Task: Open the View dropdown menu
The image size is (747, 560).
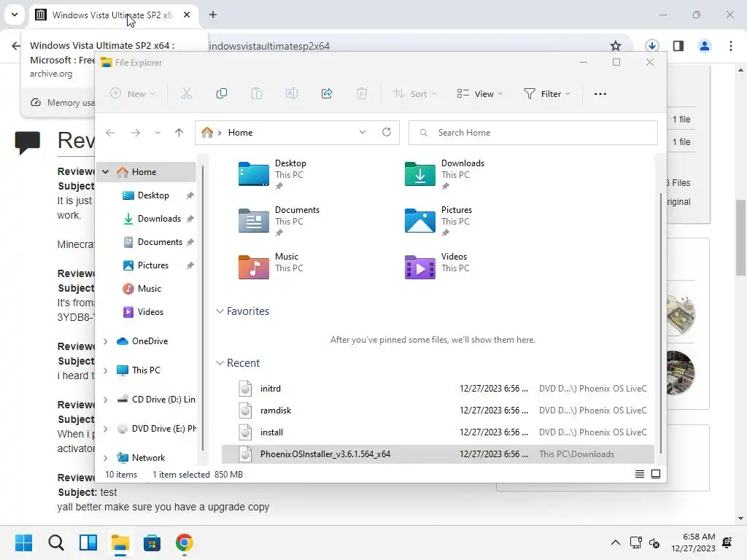Action: point(480,94)
